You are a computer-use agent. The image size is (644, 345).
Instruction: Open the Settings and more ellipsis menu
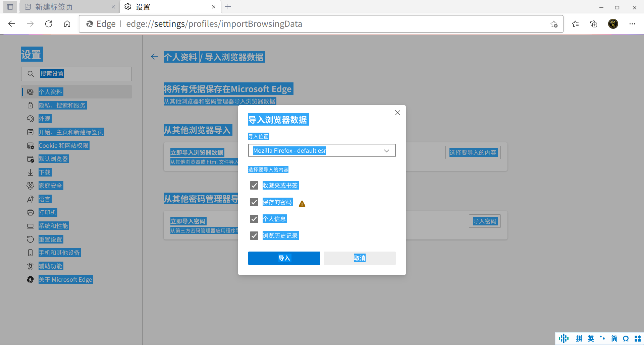click(x=632, y=24)
